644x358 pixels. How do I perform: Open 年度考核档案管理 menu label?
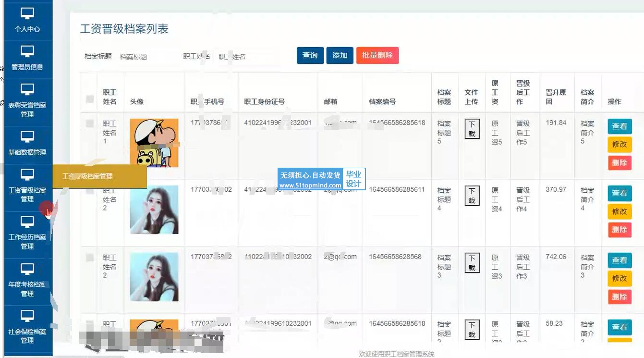[27, 289]
